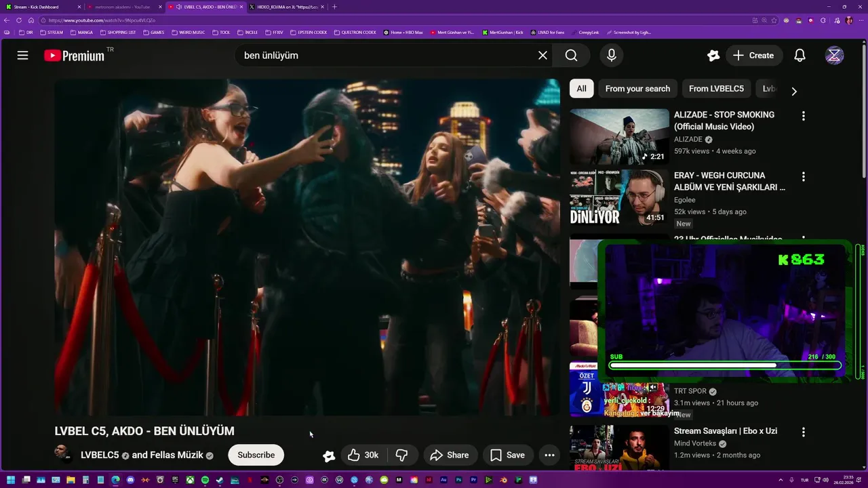Open options for ERAY - WEGH CURCUNA video
The image size is (868, 488).
tap(804, 177)
